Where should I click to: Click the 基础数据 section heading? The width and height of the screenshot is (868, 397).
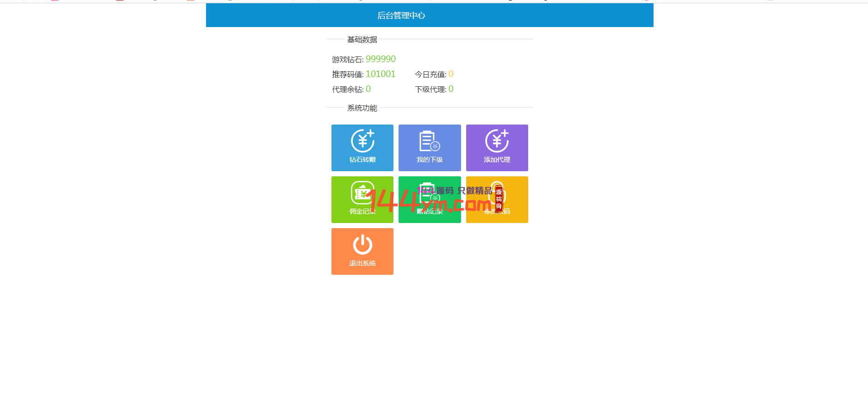(362, 40)
